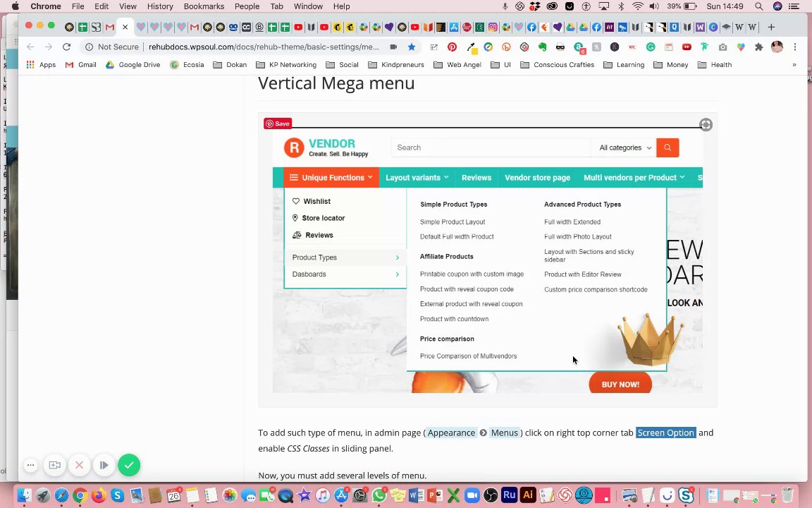Open the Conscious Crafties bookmarks folder
This screenshot has height=508, width=812.
pos(558,65)
